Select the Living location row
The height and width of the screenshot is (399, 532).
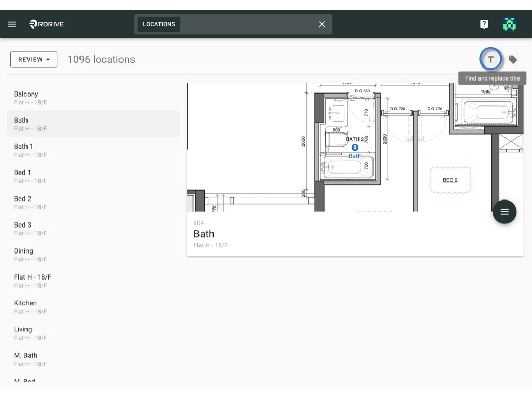[x=94, y=333]
